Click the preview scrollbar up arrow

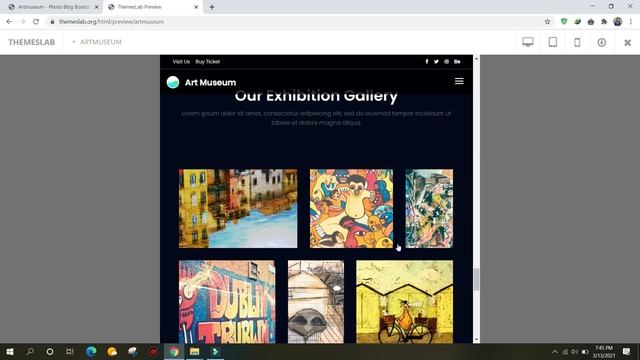pos(476,59)
